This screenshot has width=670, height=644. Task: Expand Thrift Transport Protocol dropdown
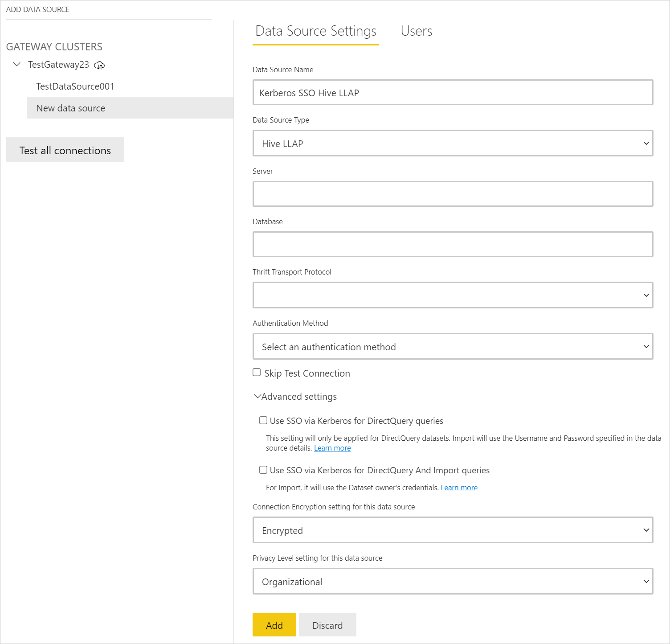coord(453,295)
